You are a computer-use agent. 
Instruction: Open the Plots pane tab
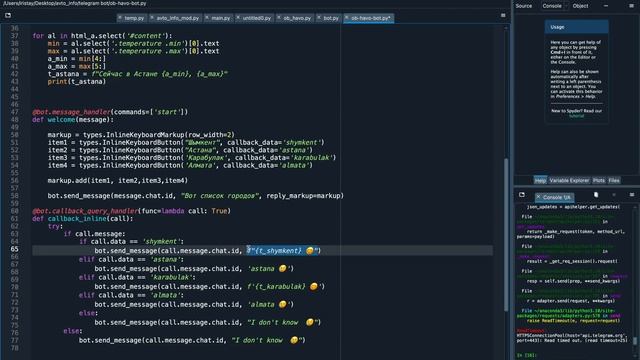(x=599, y=180)
